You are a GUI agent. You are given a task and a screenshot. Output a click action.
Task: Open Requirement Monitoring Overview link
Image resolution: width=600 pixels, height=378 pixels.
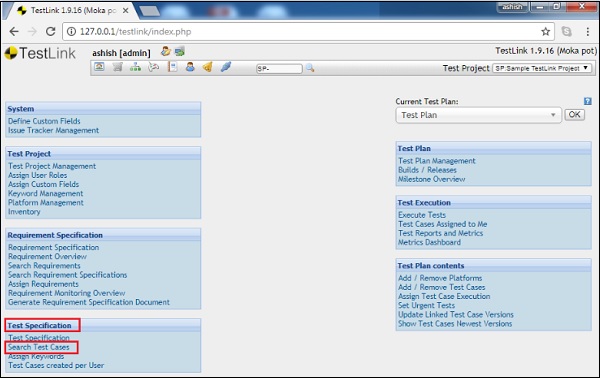coord(67,293)
